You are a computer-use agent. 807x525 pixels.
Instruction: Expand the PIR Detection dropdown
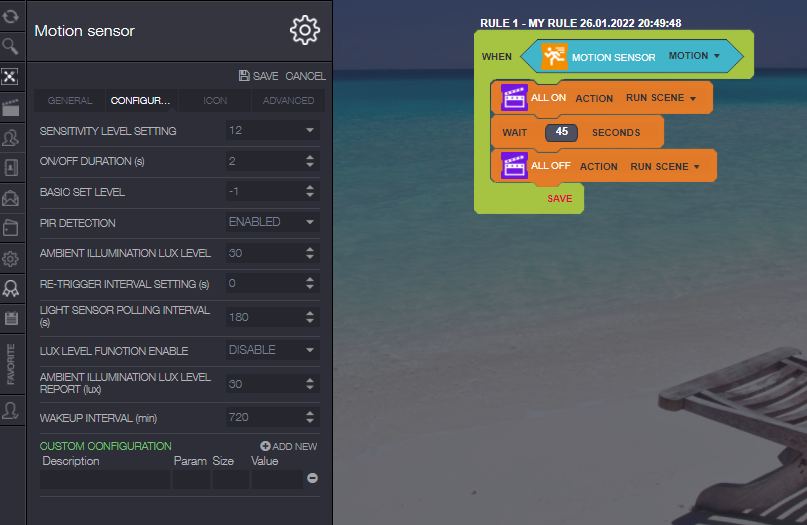coord(272,222)
